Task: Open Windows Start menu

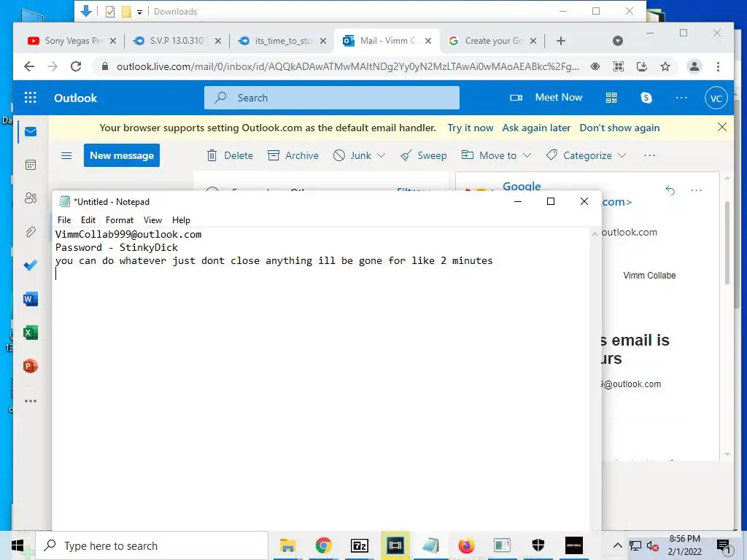Action: click(18, 545)
